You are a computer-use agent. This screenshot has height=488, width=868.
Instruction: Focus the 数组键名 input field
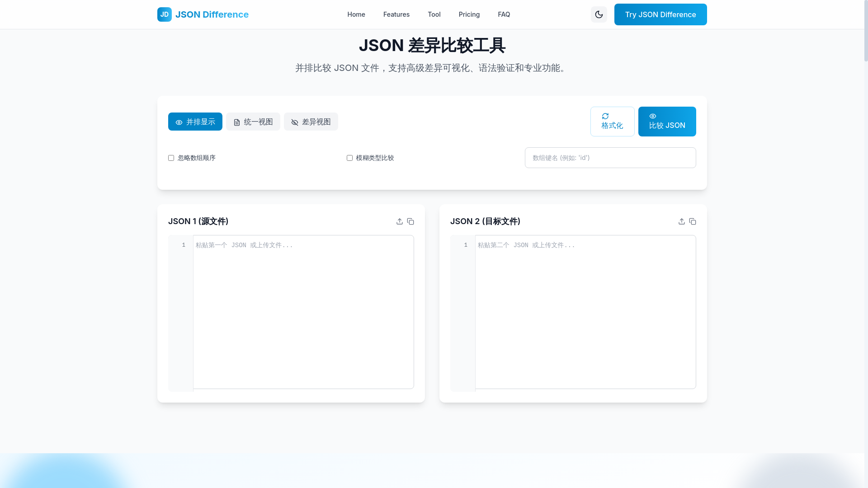(610, 158)
